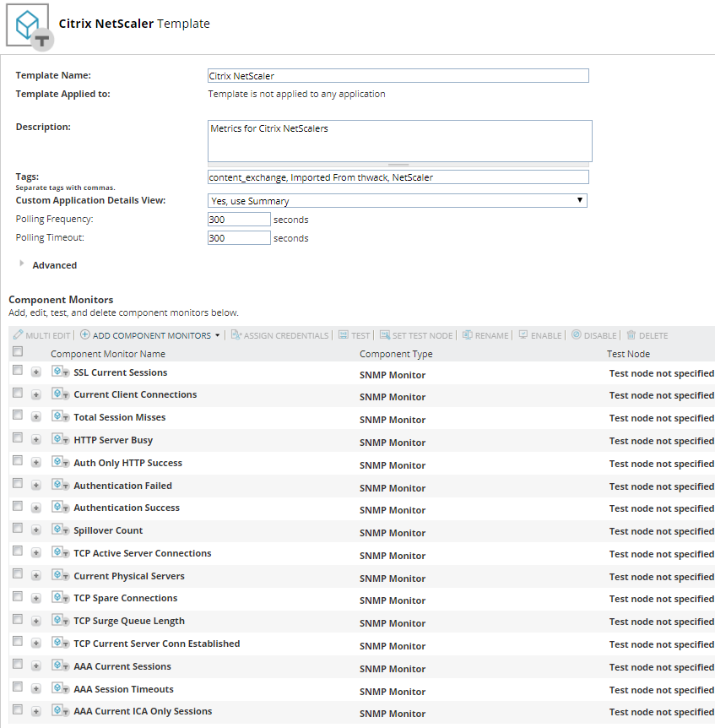Image resolution: width=715 pixels, height=728 pixels.
Task: Expand the Auth Only HTTP Success row
Action: (x=36, y=463)
